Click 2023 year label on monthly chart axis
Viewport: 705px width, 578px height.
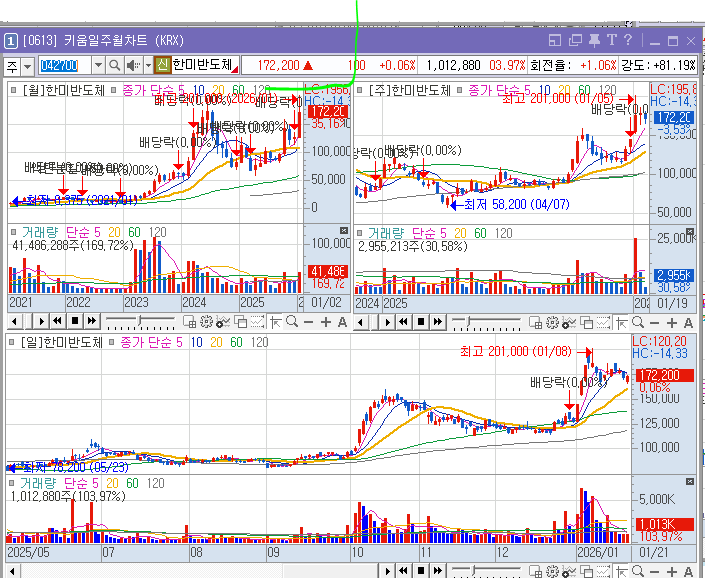pyautogui.click(x=136, y=302)
